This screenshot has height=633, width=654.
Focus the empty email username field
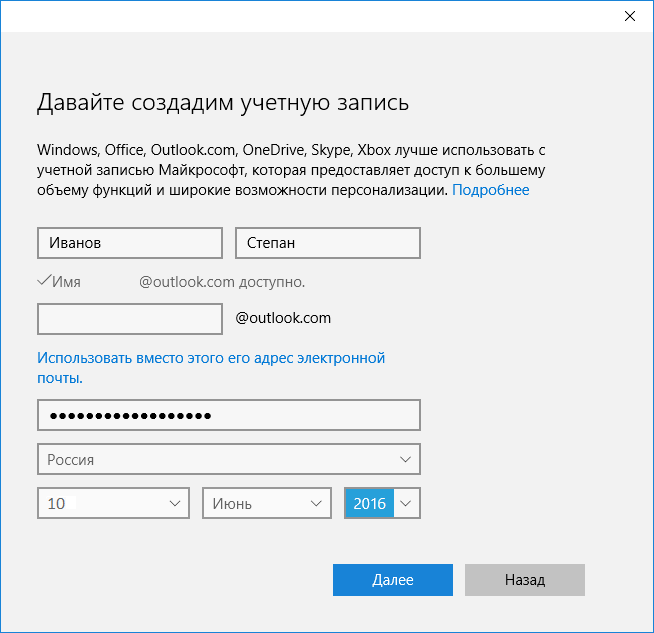click(129, 319)
